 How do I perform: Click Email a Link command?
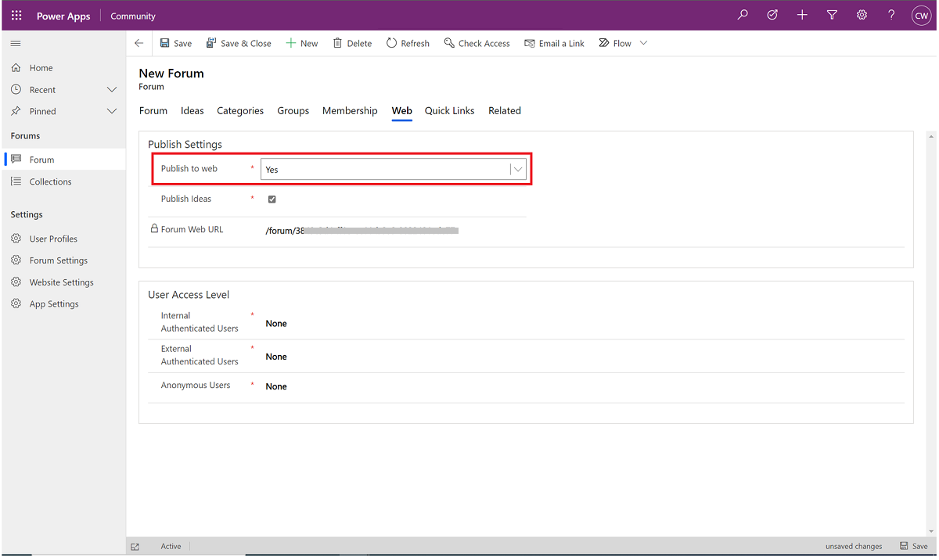(x=554, y=43)
